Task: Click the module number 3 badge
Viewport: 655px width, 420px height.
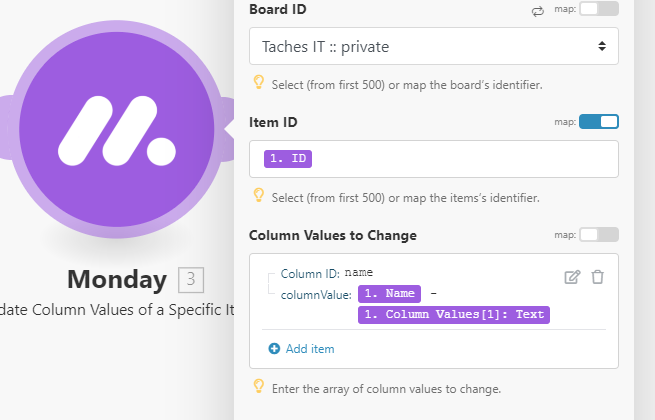Action: click(191, 280)
